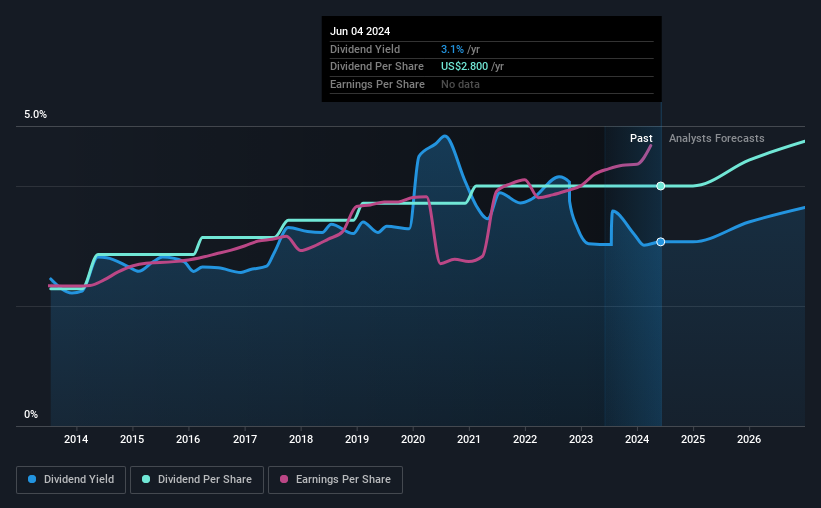This screenshot has height=508, width=821.
Task: Click the 2018 x-axis label
Action: click(301, 439)
